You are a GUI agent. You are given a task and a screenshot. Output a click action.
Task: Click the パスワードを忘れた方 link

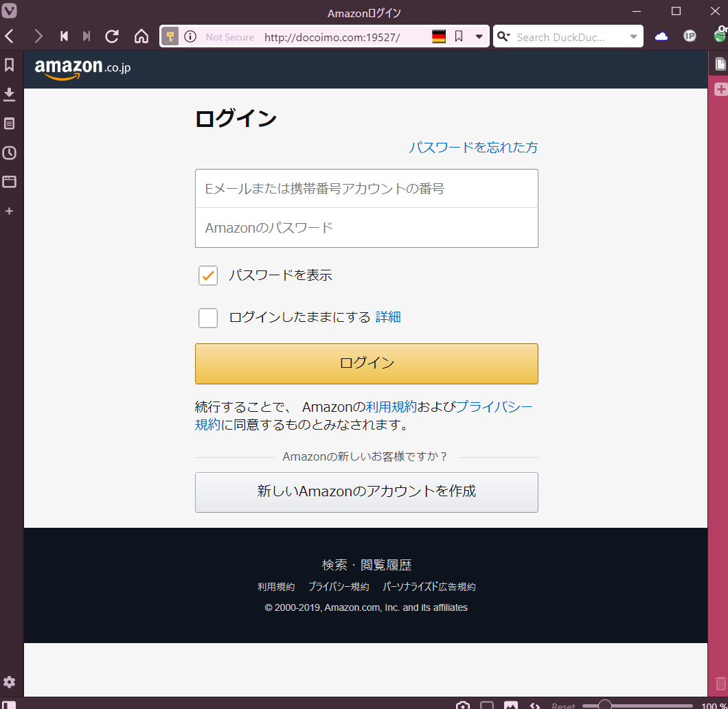pyautogui.click(x=473, y=148)
